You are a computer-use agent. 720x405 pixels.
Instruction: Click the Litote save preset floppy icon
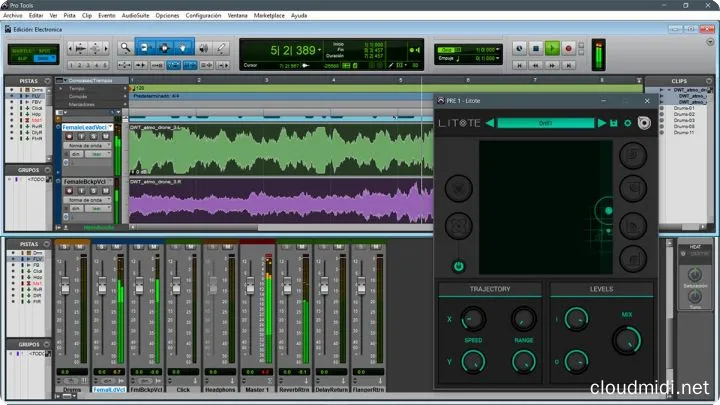[x=614, y=123]
